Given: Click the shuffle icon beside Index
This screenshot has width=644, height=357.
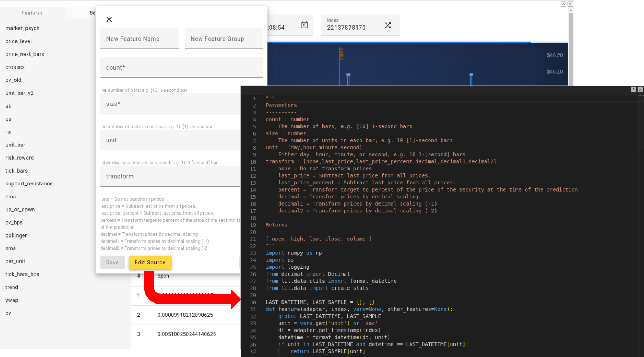Looking at the screenshot, I should (x=388, y=25).
